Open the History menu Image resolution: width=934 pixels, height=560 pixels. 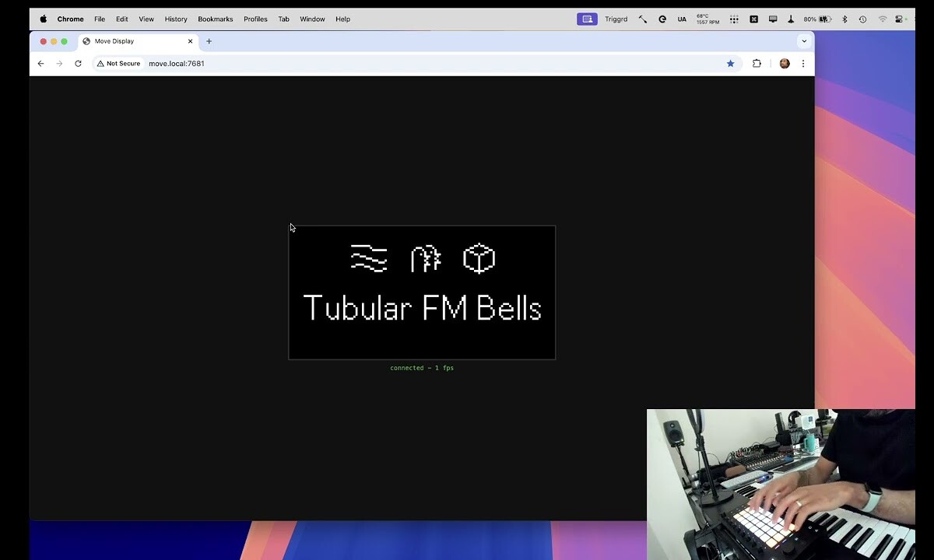(x=176, y=19)
